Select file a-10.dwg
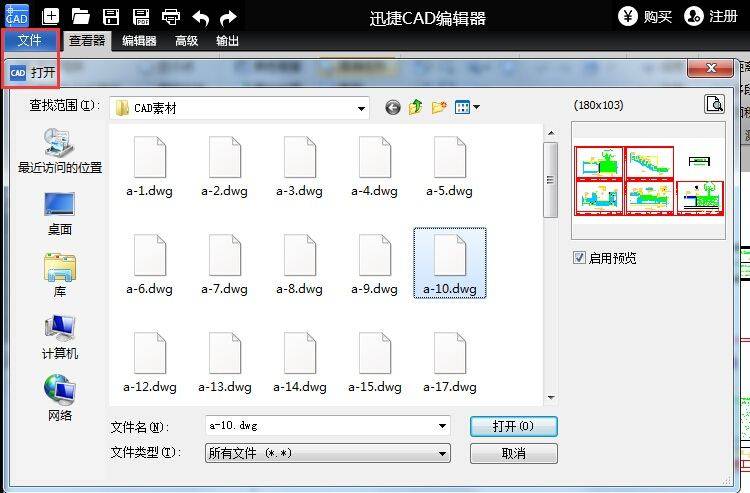The width and height of the screenshot is (750, 493). coord(450,263)
